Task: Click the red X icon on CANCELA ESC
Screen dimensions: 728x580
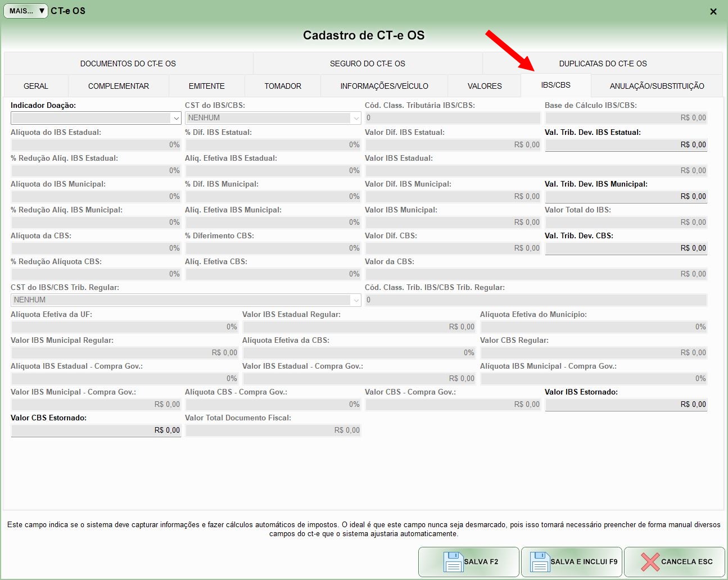Action: coord(649,561)
